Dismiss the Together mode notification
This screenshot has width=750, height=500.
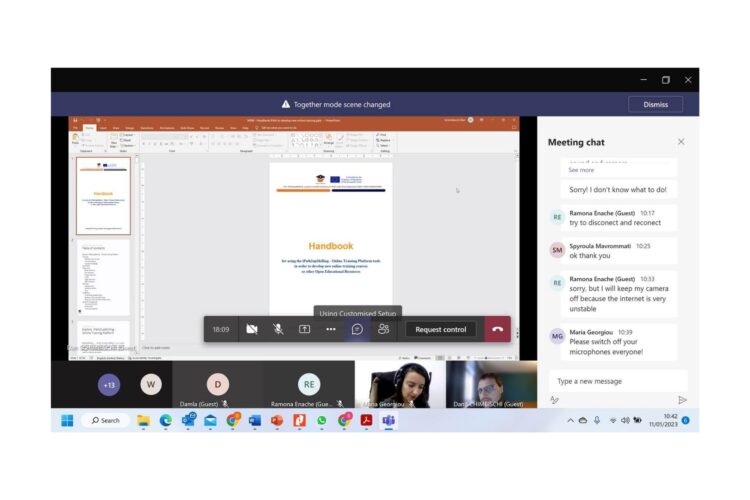click(x=655, y=104)
